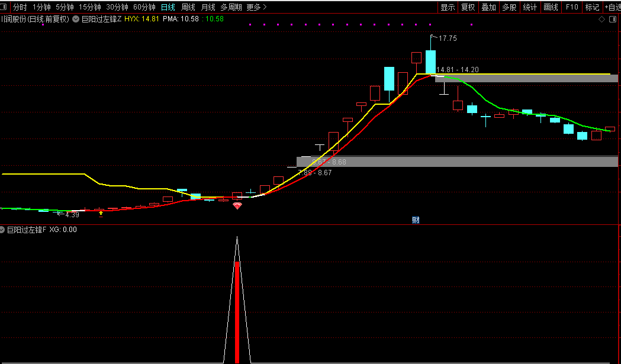Switch to the 分时 intraday view
The width and height of the screenshot is (621, 364).
point(20,7)
